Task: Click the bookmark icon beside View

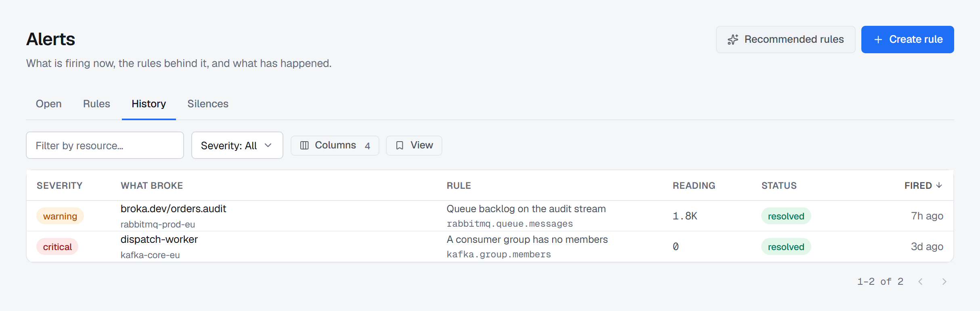Action: pyautogui.click(x=400, y=145)
